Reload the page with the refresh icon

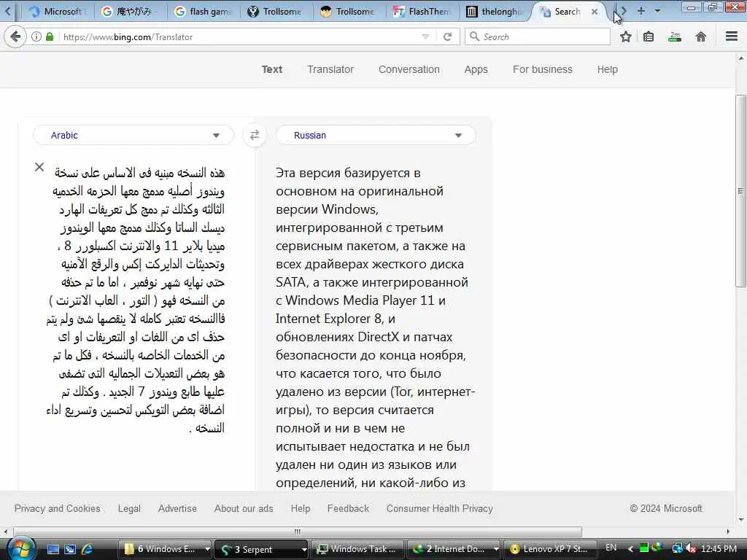(x=447, y=36)
